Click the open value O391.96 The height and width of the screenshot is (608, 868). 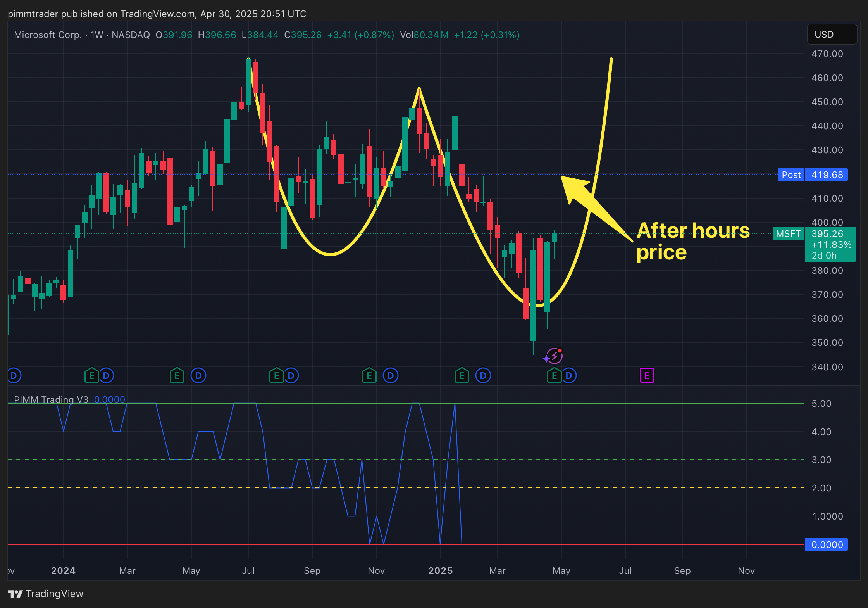(x=174, y=35)
